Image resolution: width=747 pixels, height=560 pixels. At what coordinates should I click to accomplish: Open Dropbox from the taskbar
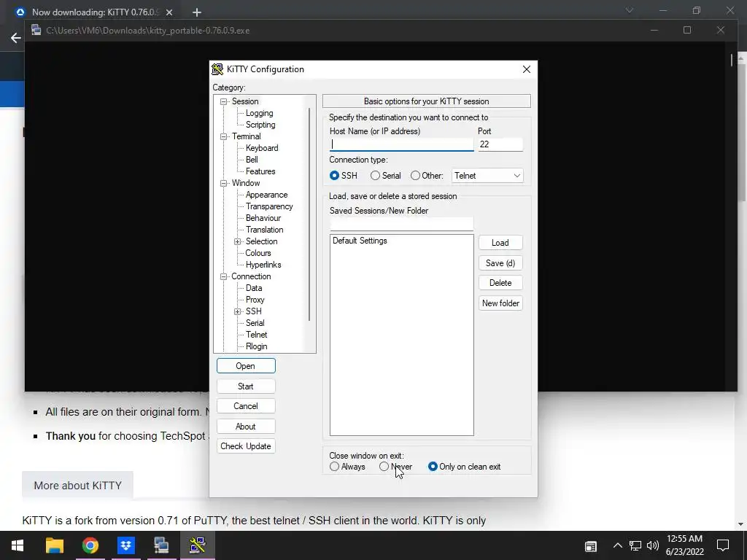coord(125,545)
